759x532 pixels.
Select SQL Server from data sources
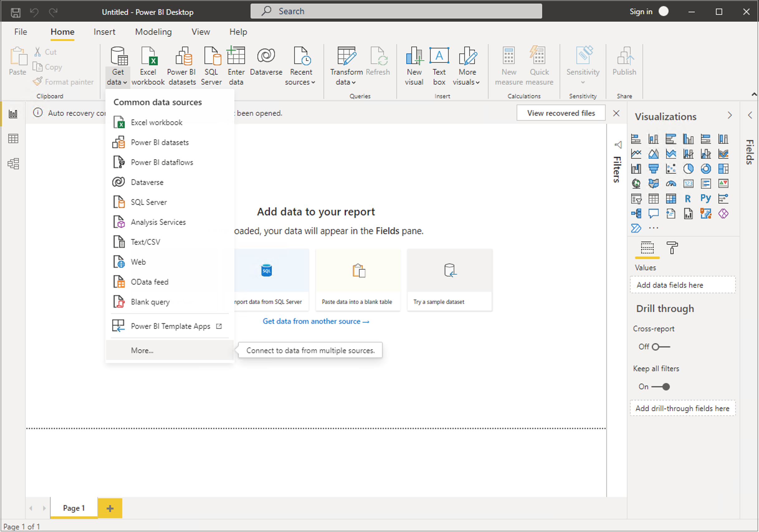click(x=148, y=202)
